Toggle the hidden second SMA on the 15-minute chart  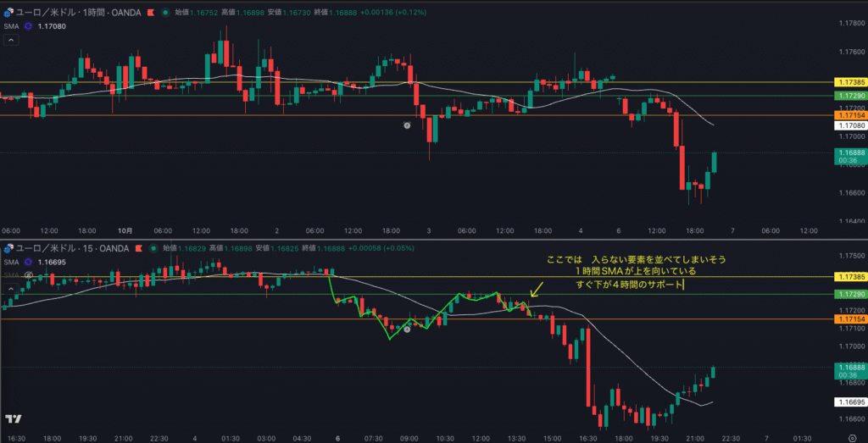pos(28,275)
